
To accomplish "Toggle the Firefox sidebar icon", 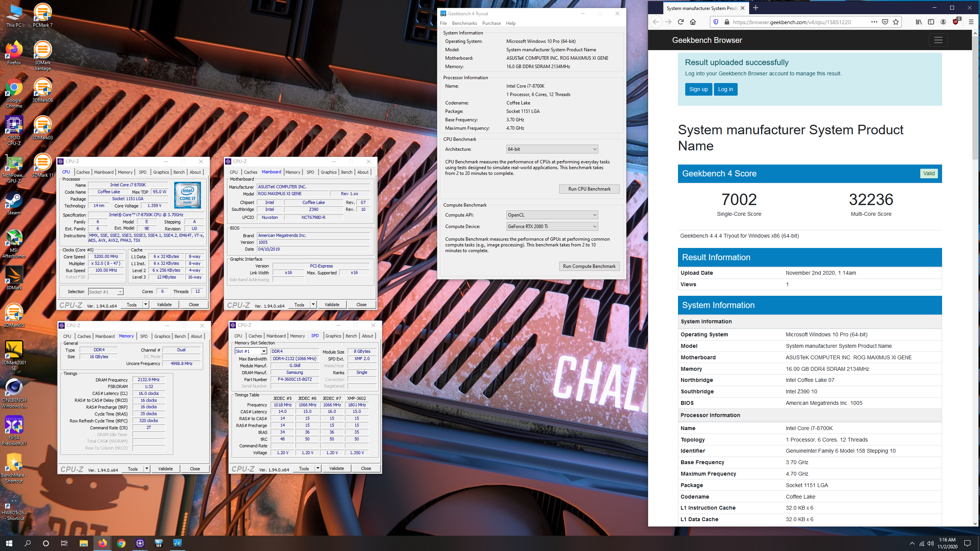I will [x=931, y=22].
